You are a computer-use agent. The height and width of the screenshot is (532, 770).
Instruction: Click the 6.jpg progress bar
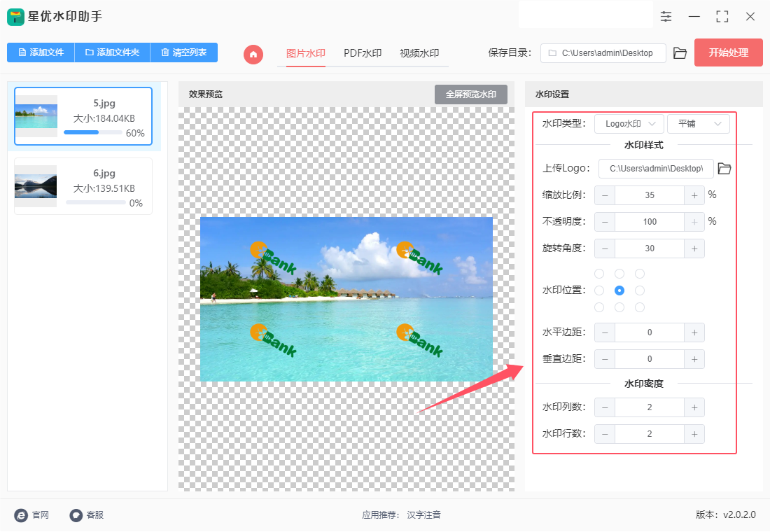coord(96,202)
